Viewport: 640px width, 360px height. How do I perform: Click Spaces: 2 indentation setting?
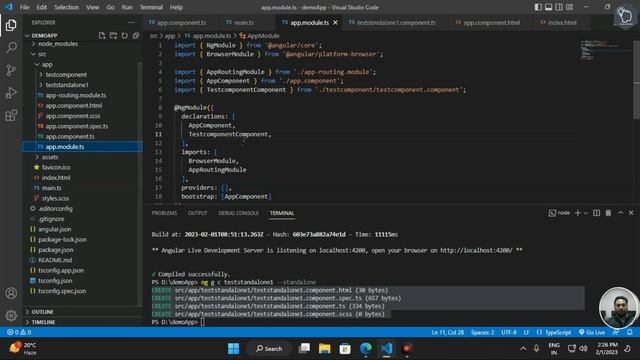(x=482, y=332)
